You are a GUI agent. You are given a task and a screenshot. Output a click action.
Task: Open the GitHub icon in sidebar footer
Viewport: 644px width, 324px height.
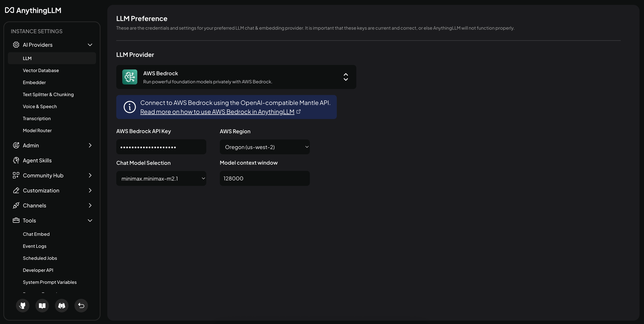[23, 306]
